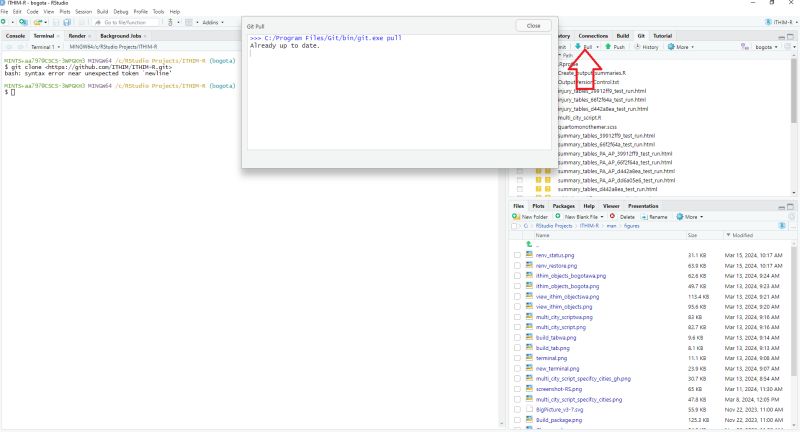The image size is (800, 432).
Task: Check the box for multi_city_script.png
Action: tap(517, 327)
